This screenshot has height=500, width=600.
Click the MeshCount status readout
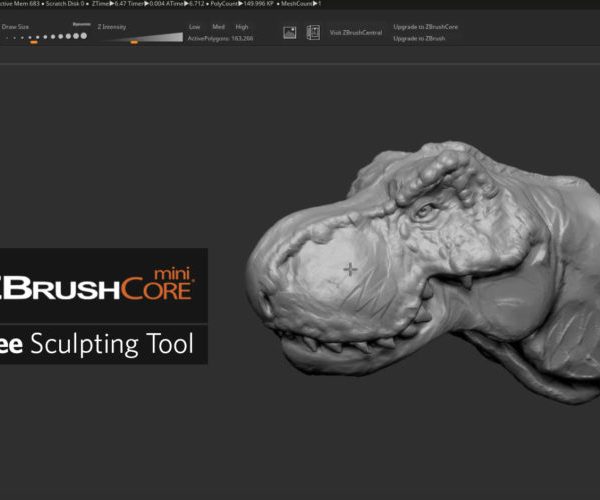coord(300,4)
